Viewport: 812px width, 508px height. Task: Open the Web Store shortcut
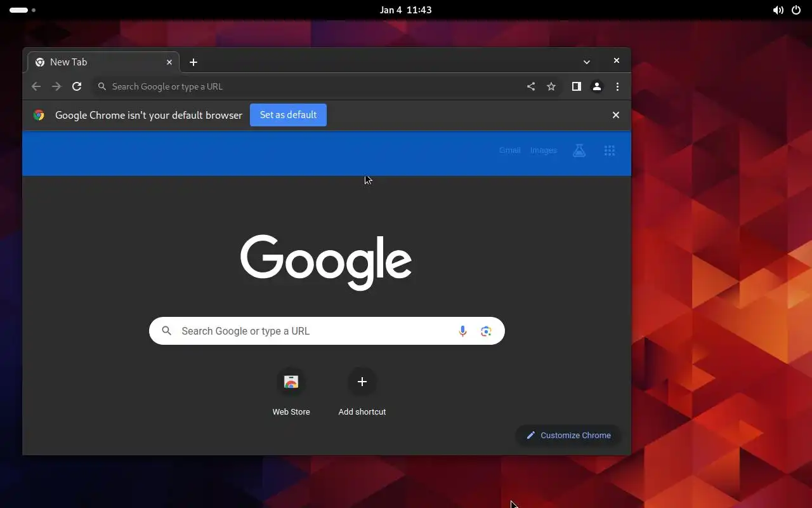pyautogui.click(x=291, y=393)
